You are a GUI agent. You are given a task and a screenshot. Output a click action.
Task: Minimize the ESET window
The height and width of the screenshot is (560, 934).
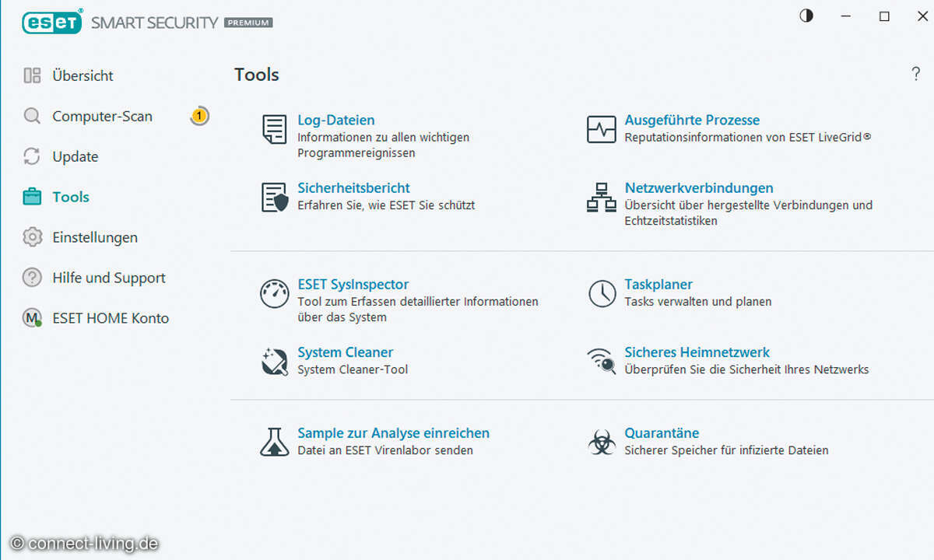pos(846,16)
